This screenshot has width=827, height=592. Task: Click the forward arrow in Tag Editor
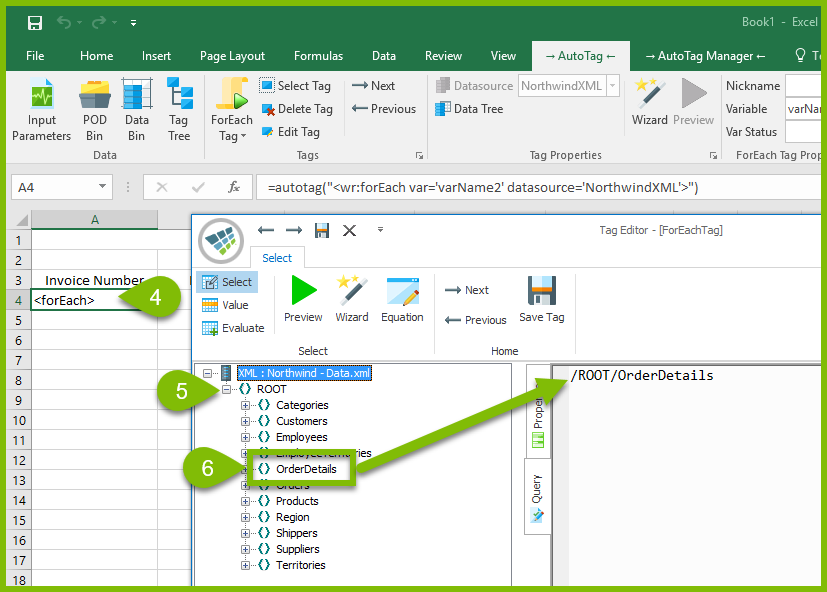pyautogui.click(x=294, y=230)
